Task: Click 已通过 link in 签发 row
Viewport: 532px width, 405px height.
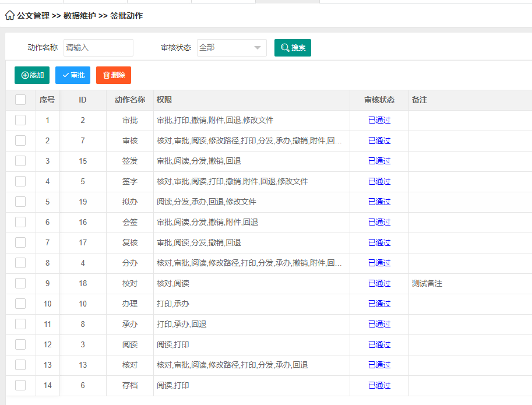Action: [x=379, y=161]
